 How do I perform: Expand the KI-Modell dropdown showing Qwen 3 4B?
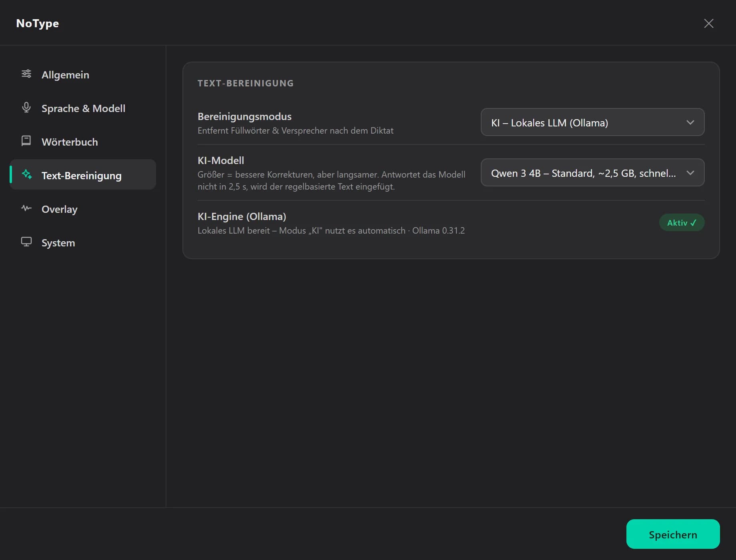pos(592,172)
